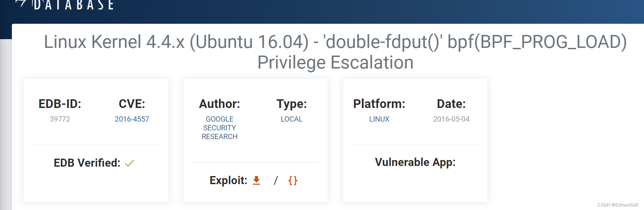
Task: Browse LINUX platform exploits
Action: [379, 119]
